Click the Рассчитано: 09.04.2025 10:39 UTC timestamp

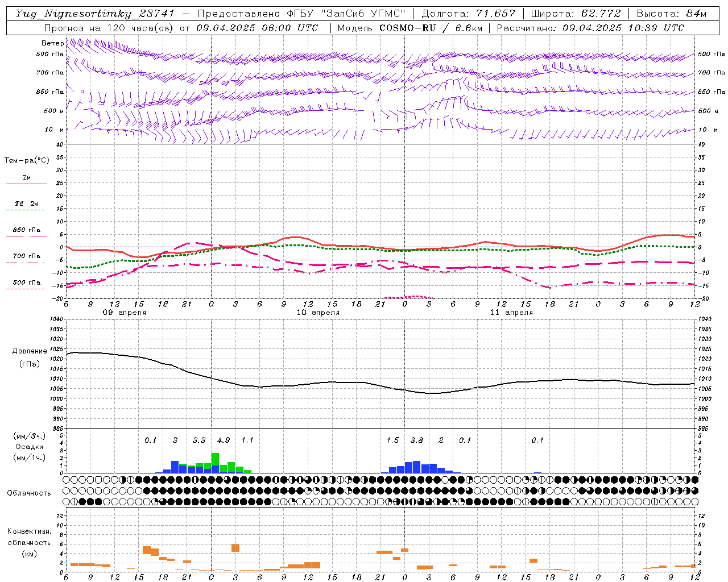(590, 28)
